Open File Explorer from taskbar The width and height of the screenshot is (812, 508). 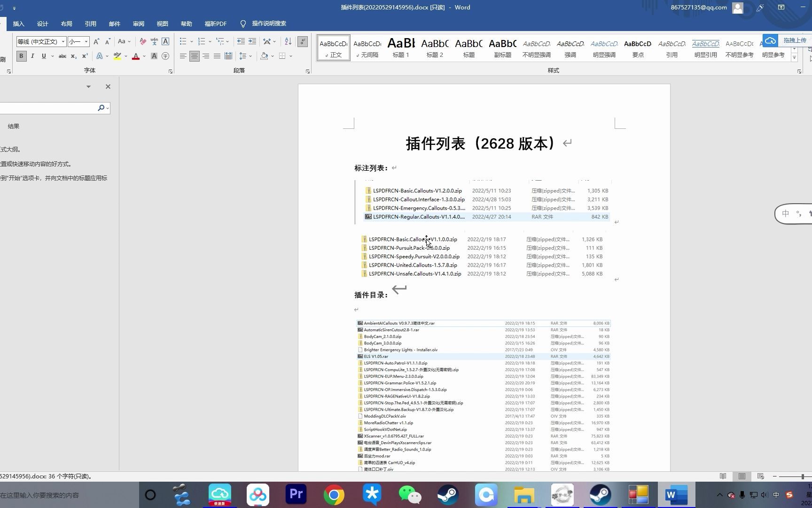524,495
